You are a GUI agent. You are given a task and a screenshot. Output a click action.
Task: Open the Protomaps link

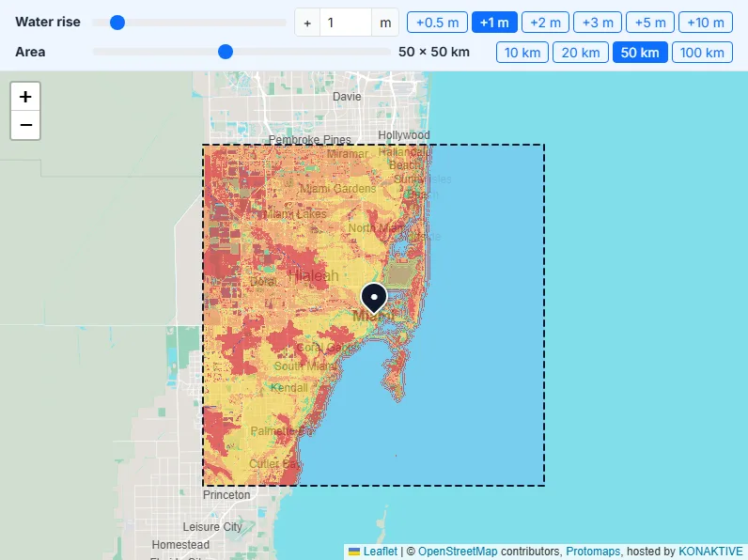593,552
